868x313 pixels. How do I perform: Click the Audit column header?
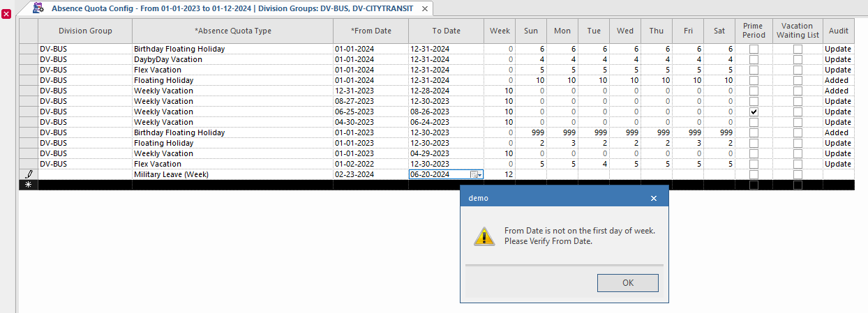point(838,31)
